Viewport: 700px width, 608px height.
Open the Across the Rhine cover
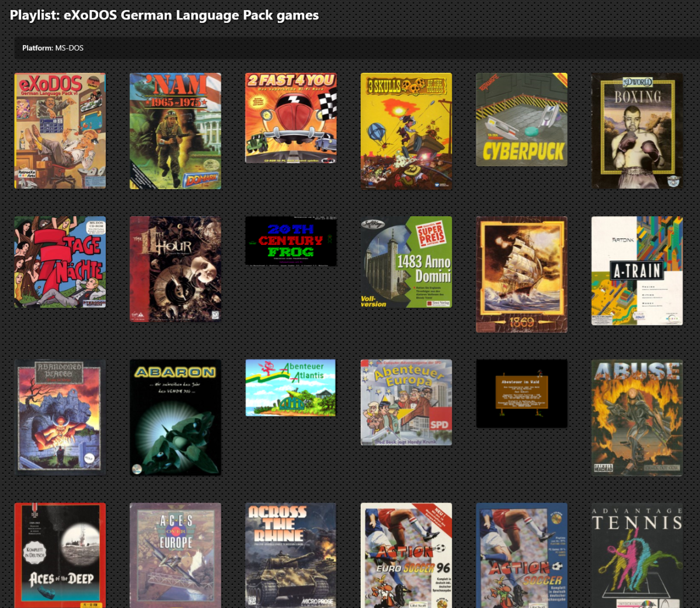point(291,555)
